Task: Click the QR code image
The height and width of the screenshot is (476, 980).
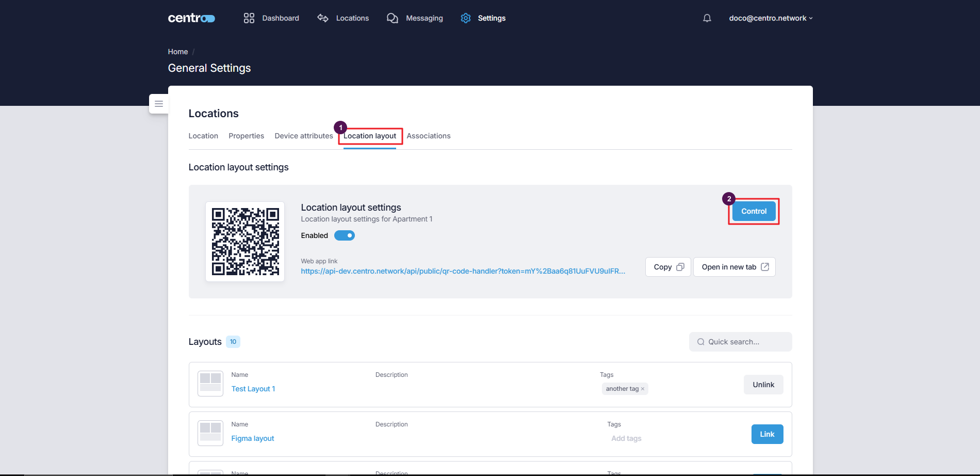Action: tap(245, 242)
